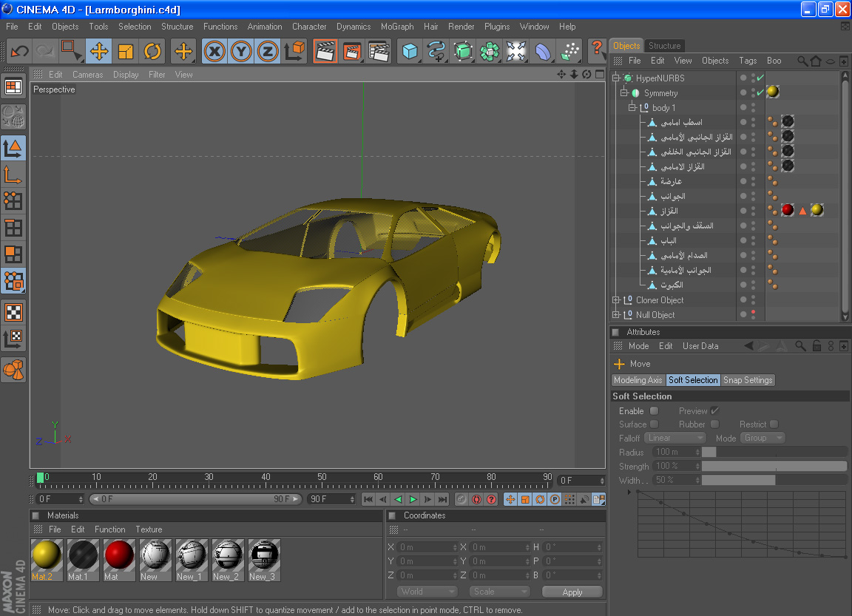Open the World coordinate dropdown
This screenshot has height=616, width=852.
427,592
